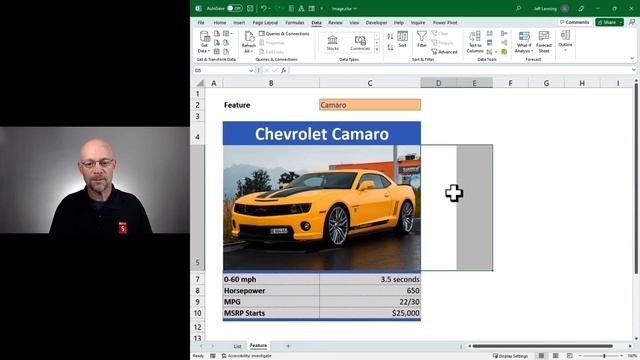Open What-If Analysis menu

[x=524, y=42]
